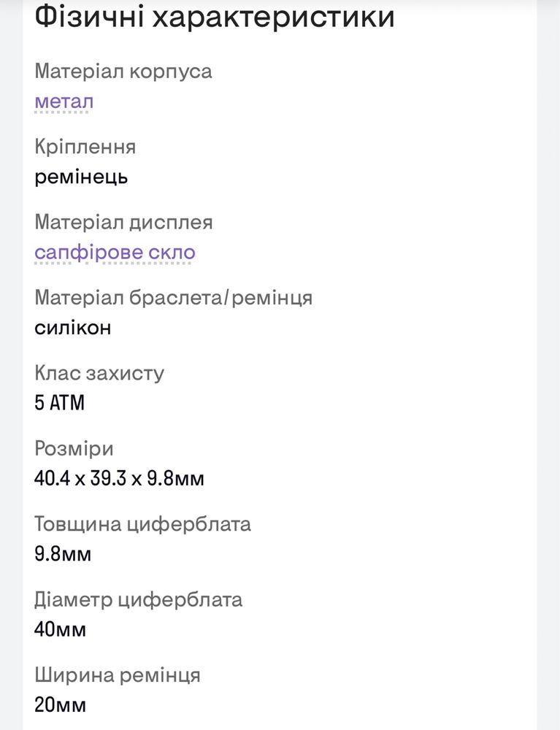Click the '9.8мм' dial thickness value

click(63, 554)
